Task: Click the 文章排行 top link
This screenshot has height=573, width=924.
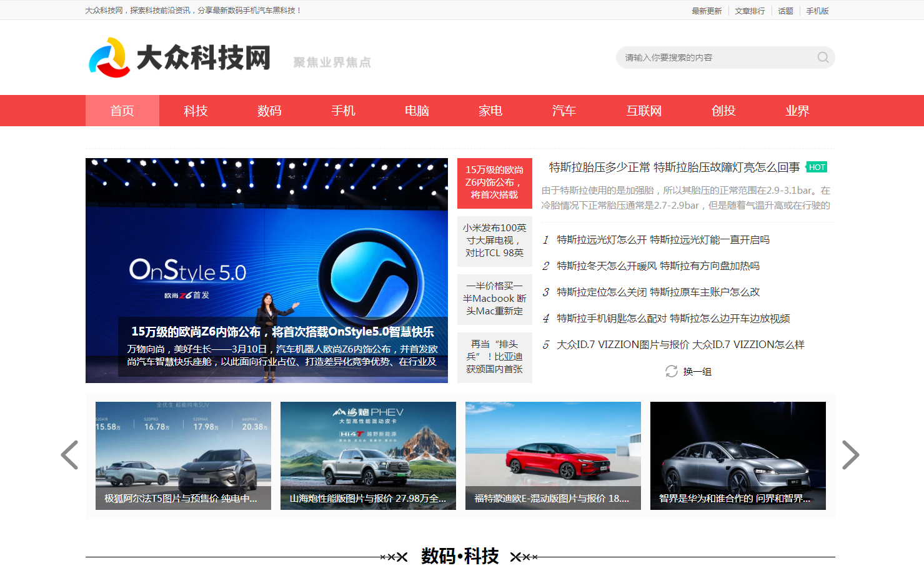Action: pyautogui.click(x=750, y=11)
